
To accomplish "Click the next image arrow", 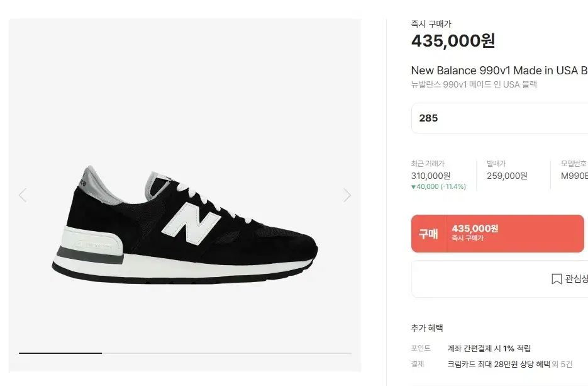I will click(347, 195).
